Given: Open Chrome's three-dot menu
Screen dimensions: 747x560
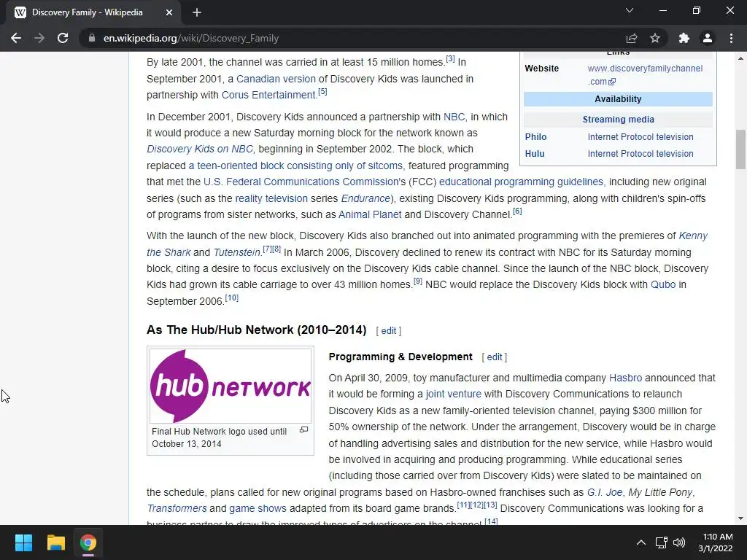Looking at the screenshot, I should click(x=731, y=38).
